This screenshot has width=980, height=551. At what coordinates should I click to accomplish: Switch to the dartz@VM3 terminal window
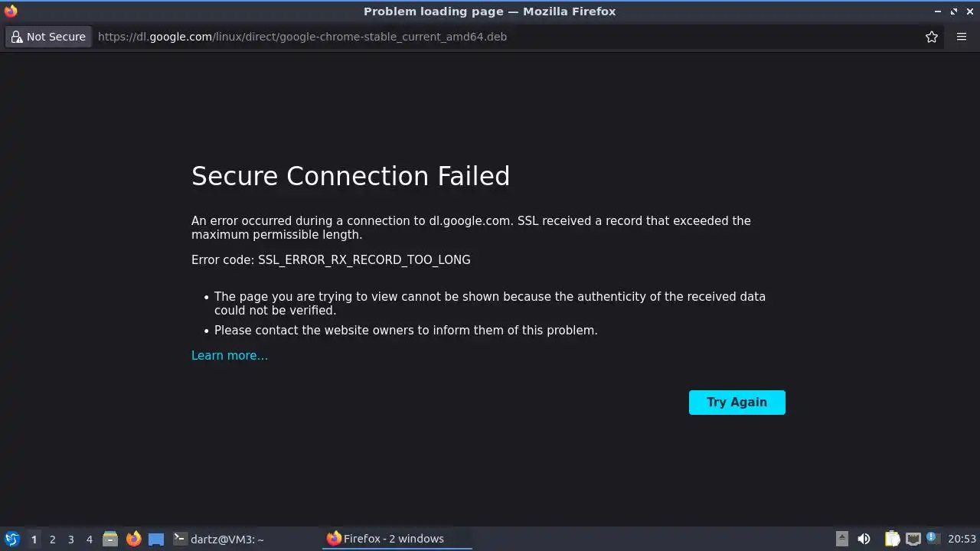219,539
